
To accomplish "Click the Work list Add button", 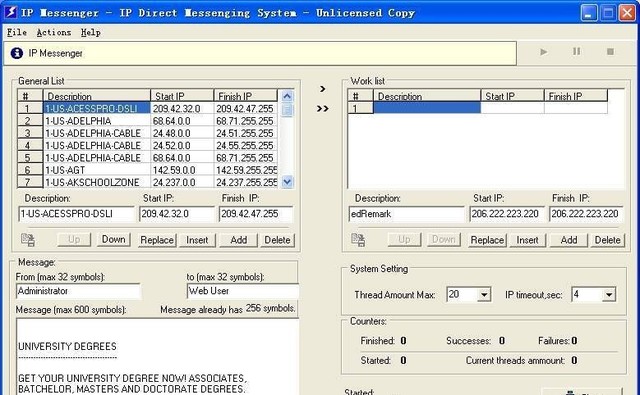I will (569, 240).
